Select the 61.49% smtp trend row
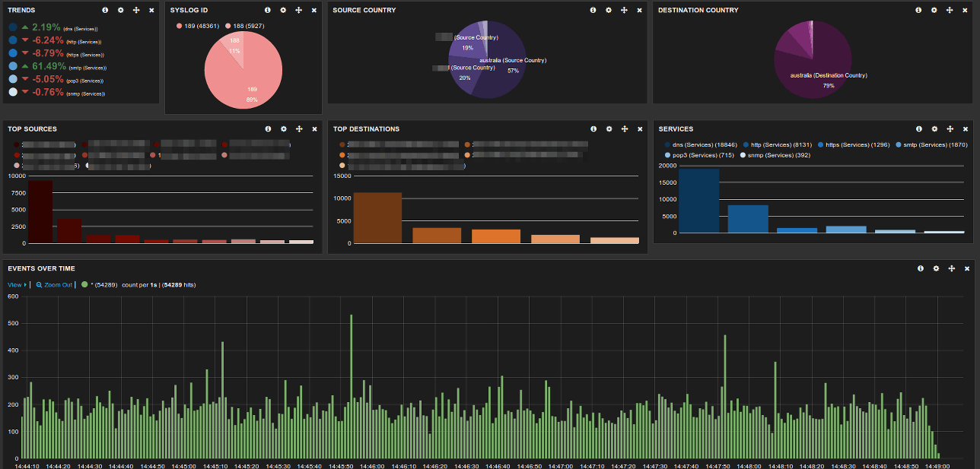Viewport: 980px width, 469px height. 59,66
